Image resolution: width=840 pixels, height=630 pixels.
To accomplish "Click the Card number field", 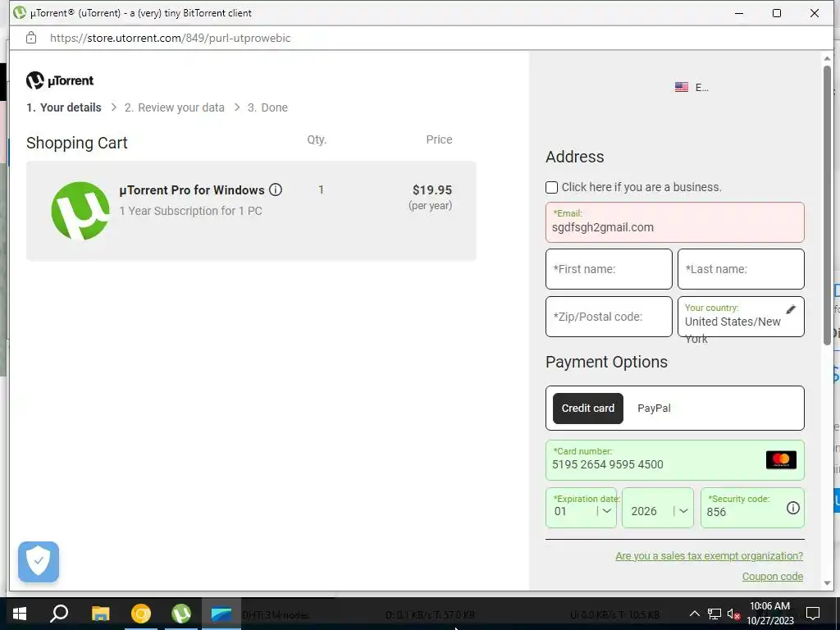I will [x=674, y=460].
